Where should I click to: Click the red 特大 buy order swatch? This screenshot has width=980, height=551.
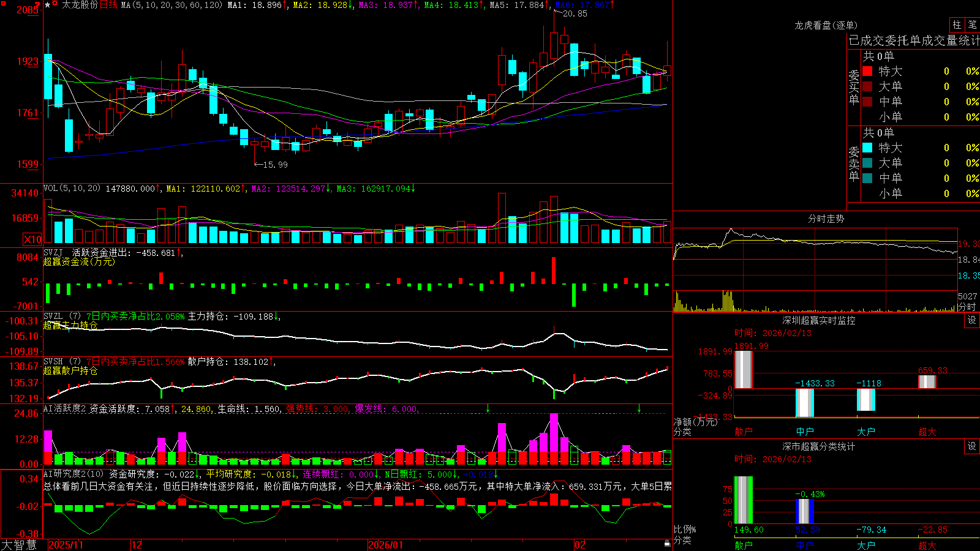point(867,71)
